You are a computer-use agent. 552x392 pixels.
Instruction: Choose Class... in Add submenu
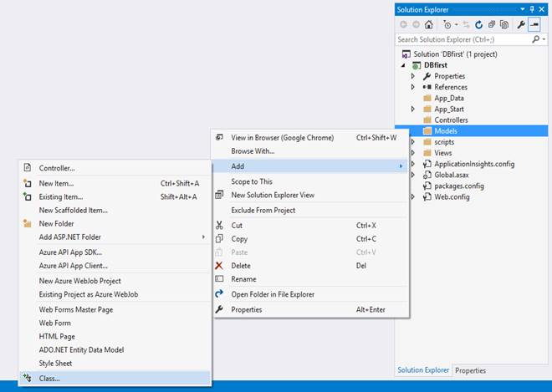(115, 379)
